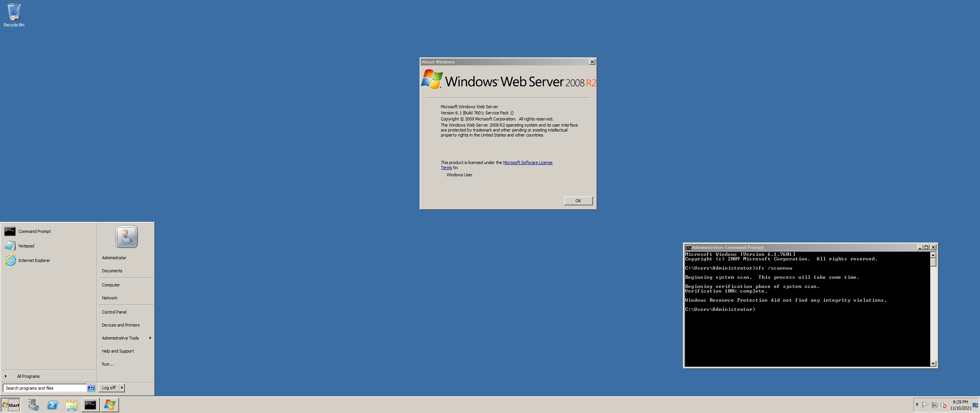The width and height of the screenshot is (980, 413).
Task: Click OK in the About Windows dialog
Action: pos(578,201)
